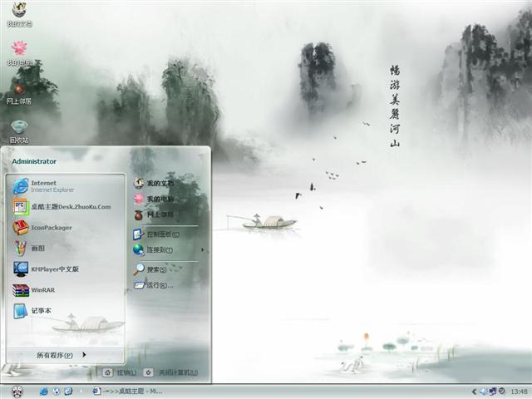The height and width of the screenshot is (399, 532).
Task: Click the network computers tray icon
Action: tap(492, 392)
